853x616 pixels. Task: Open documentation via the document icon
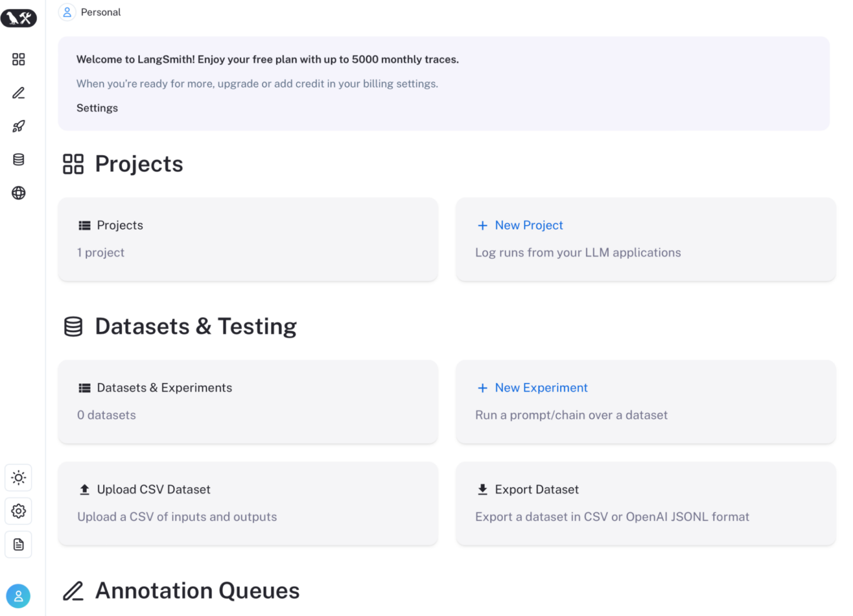tap(18, 544)
